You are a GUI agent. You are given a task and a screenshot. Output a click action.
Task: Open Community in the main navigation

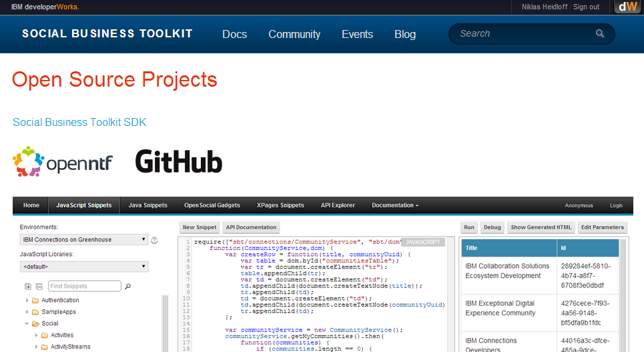(x=294, y=34)
